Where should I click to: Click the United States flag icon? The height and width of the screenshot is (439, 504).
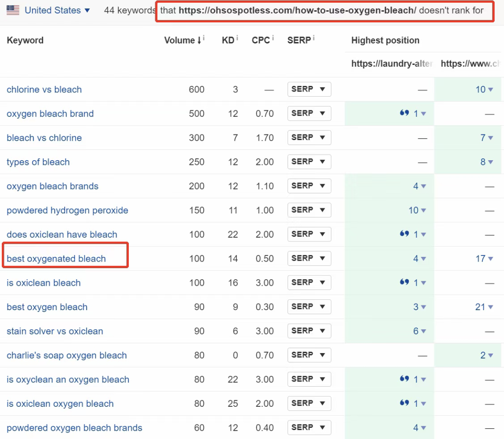13,10
